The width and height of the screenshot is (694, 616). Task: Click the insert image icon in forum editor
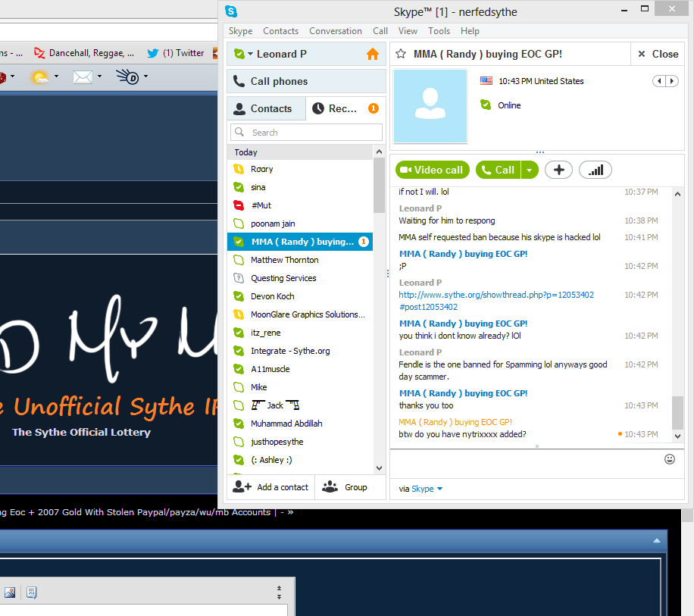coord(10,592)
